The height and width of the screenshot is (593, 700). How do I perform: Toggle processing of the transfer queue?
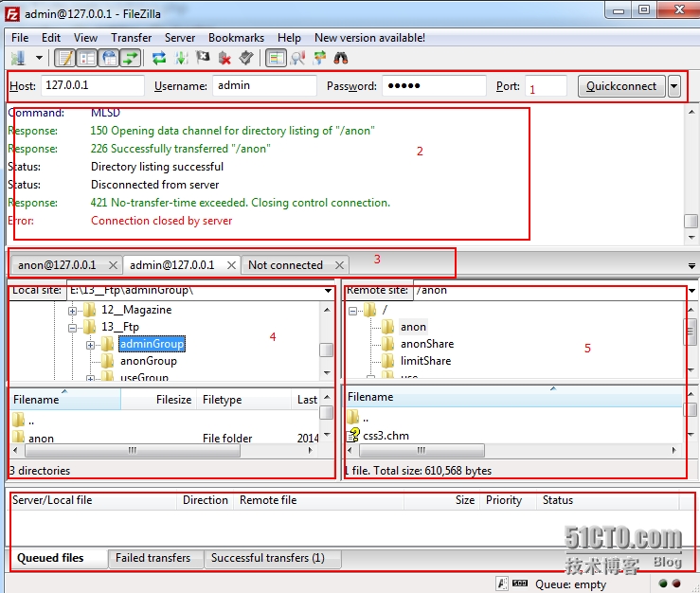[x=181, y=58]
